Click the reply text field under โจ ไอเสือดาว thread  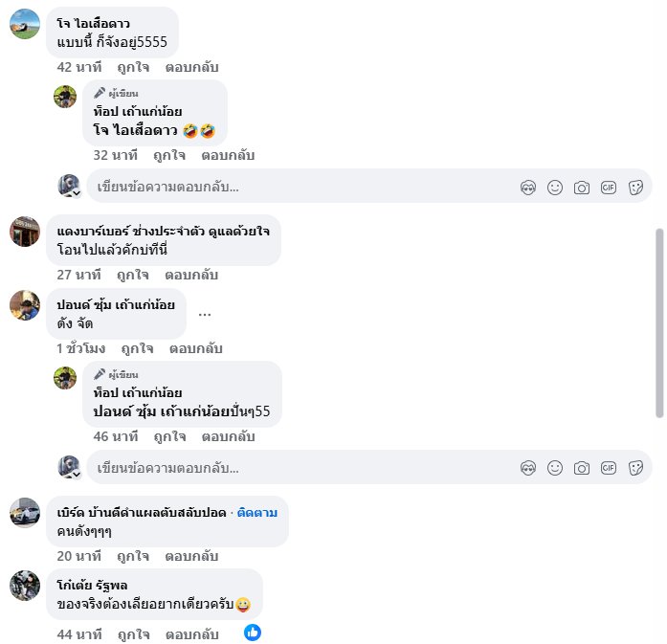click(x=297, y=187)
